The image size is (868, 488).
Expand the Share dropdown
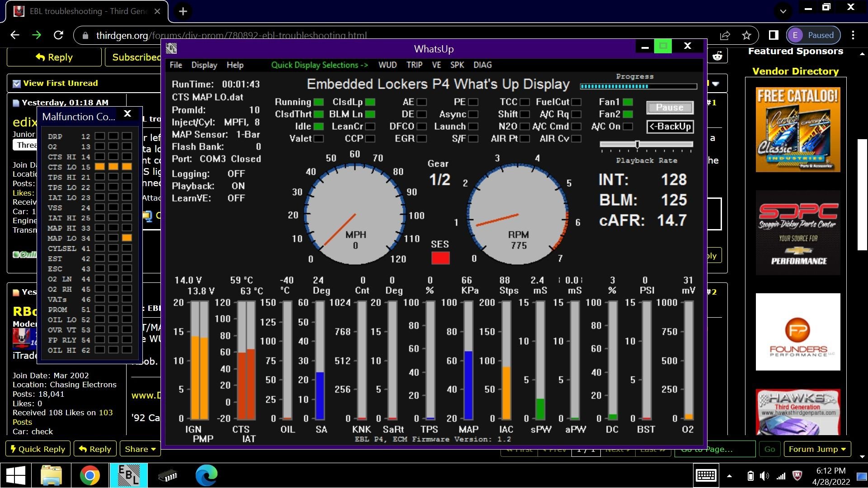pos(140,449)
